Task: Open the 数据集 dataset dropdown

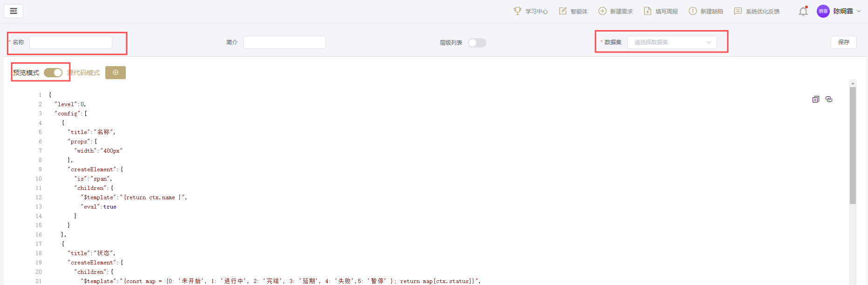Action: [672, 42]
